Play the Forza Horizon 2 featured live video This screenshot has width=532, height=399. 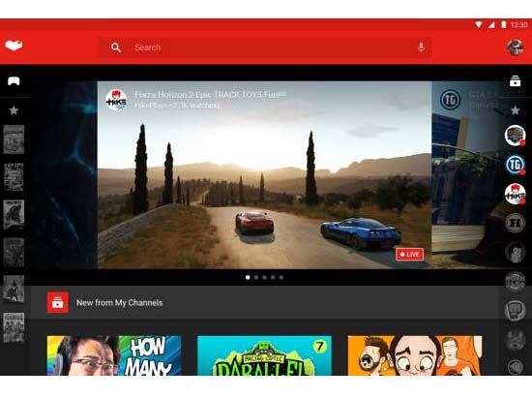tap(265, 175)
